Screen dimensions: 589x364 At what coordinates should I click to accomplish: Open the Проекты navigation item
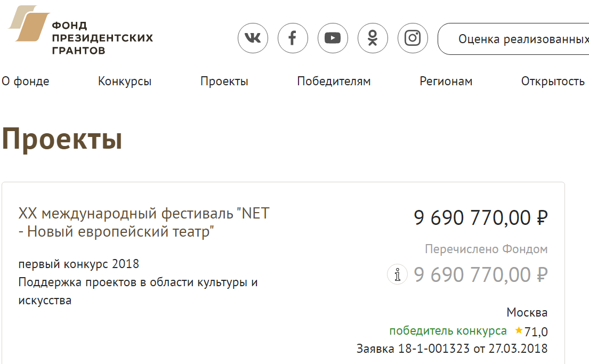(x=224, y=81)
